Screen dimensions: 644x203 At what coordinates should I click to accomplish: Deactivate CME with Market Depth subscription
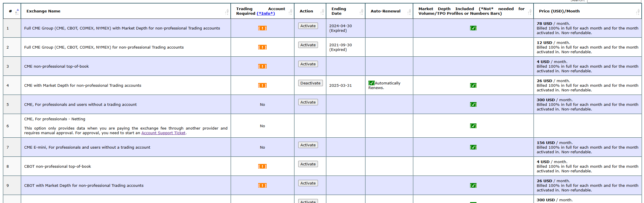coord(310,83)
